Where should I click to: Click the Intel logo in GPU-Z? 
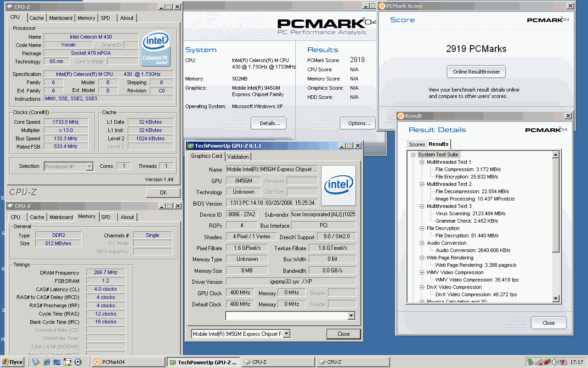point(339,185)
